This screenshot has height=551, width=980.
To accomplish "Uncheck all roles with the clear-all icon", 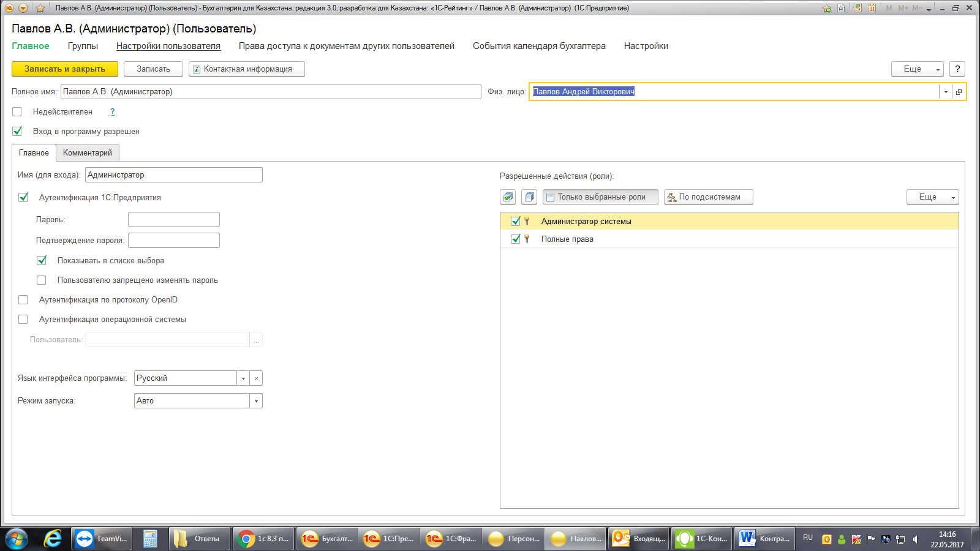I will [529, 197].
